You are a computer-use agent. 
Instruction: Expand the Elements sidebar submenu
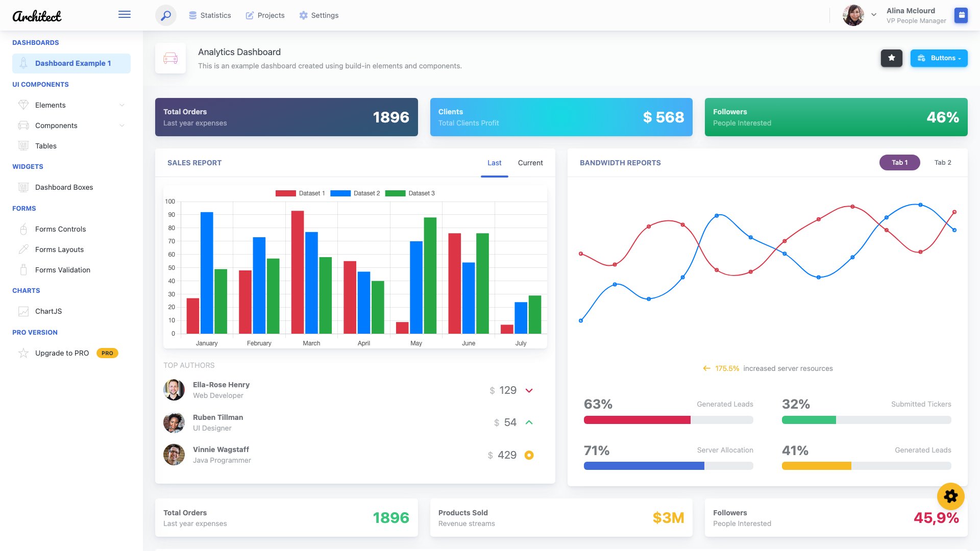tap(121, 105)
